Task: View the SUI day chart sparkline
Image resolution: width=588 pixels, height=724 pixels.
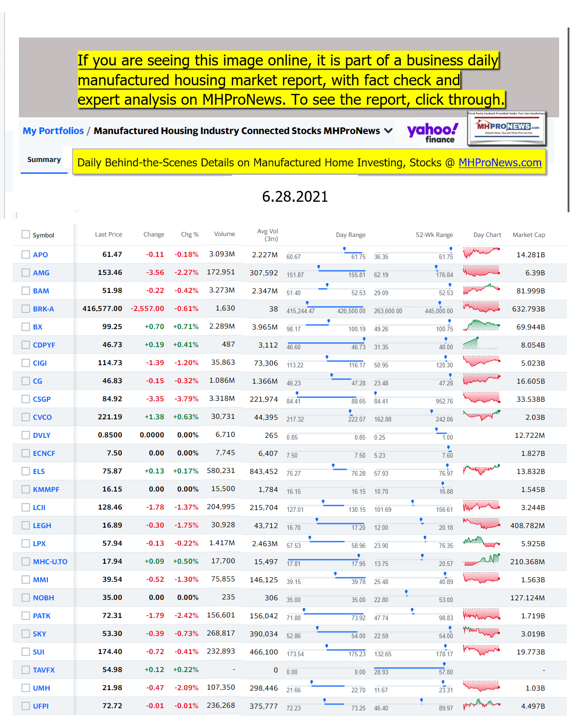Action: pyautogui.click(x=481, y=650)
